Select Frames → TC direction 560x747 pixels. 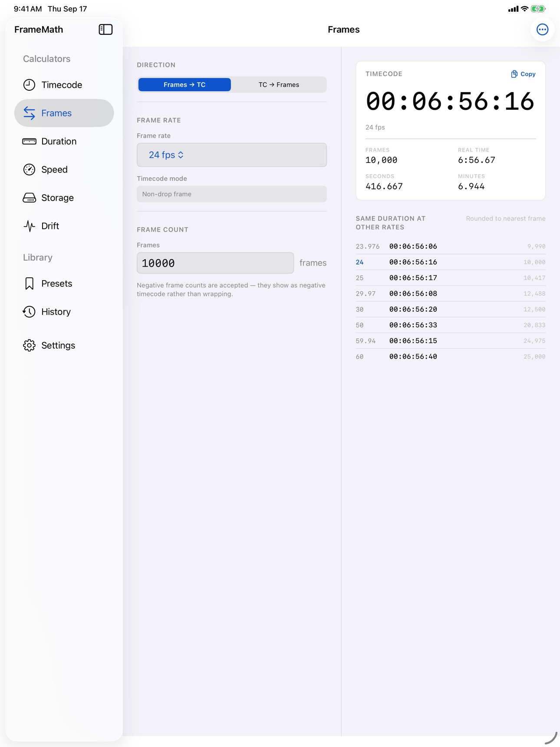tap(184, 85)
